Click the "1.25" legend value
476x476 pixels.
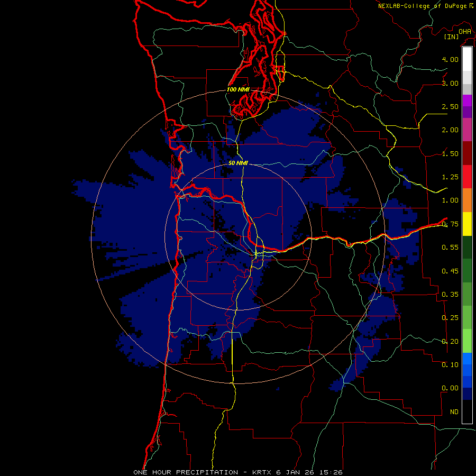pyautogui.click(x=450, y=177)
